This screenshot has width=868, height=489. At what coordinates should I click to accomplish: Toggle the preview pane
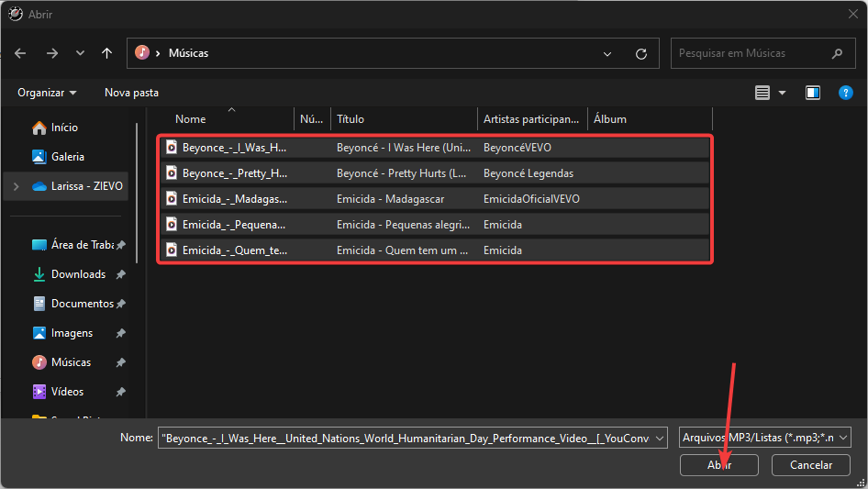(x=813, y=93)
